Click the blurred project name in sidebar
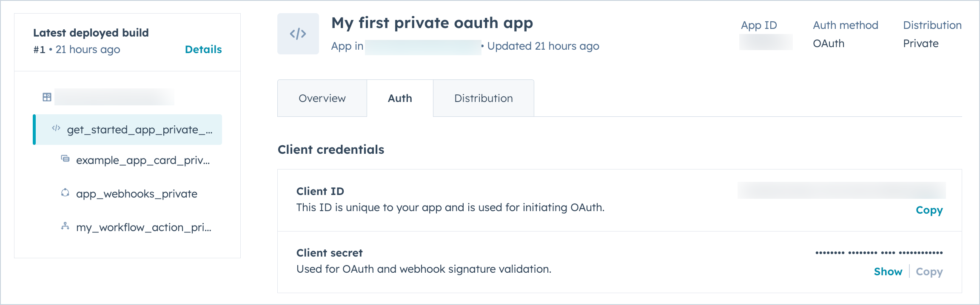The width and height of the screenshot is (980, 305). tap(114, 97)
